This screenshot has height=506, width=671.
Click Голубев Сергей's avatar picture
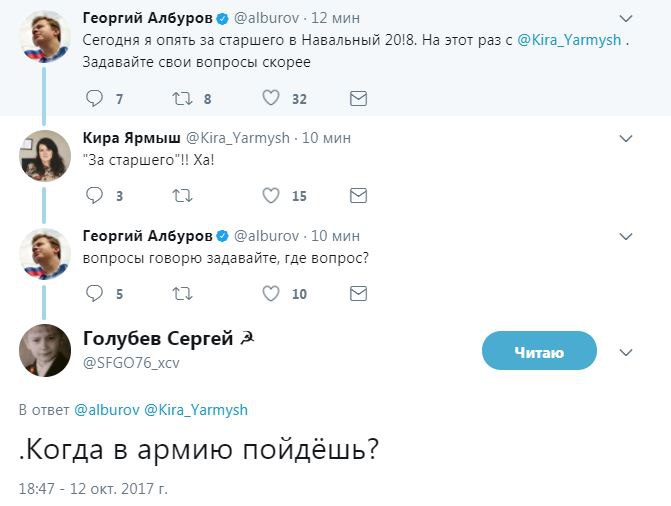[45, 350]
